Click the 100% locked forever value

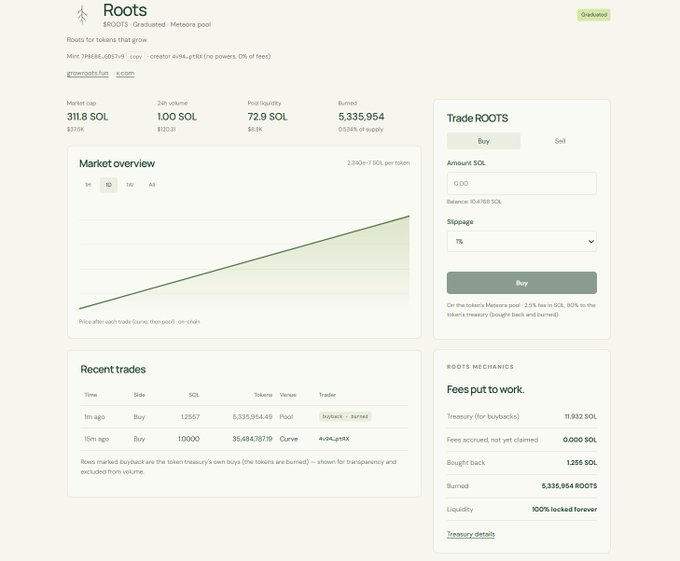click(565, 509)
